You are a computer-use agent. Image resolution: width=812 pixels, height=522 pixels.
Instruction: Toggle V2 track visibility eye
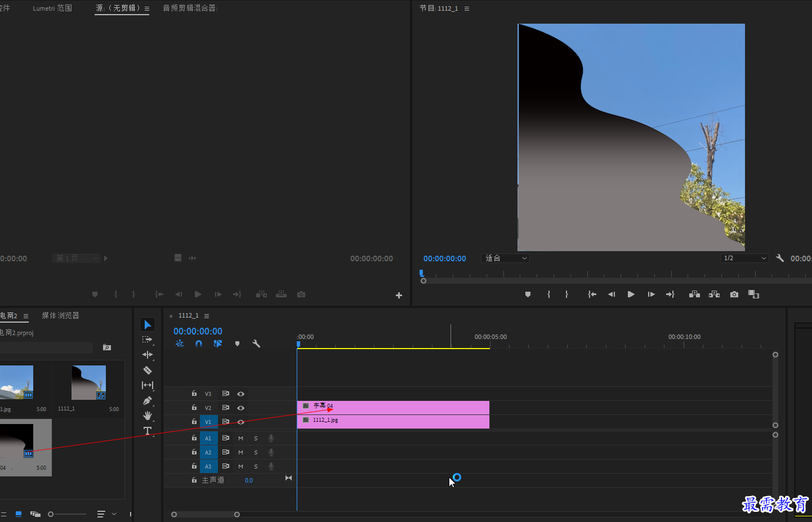240,408
